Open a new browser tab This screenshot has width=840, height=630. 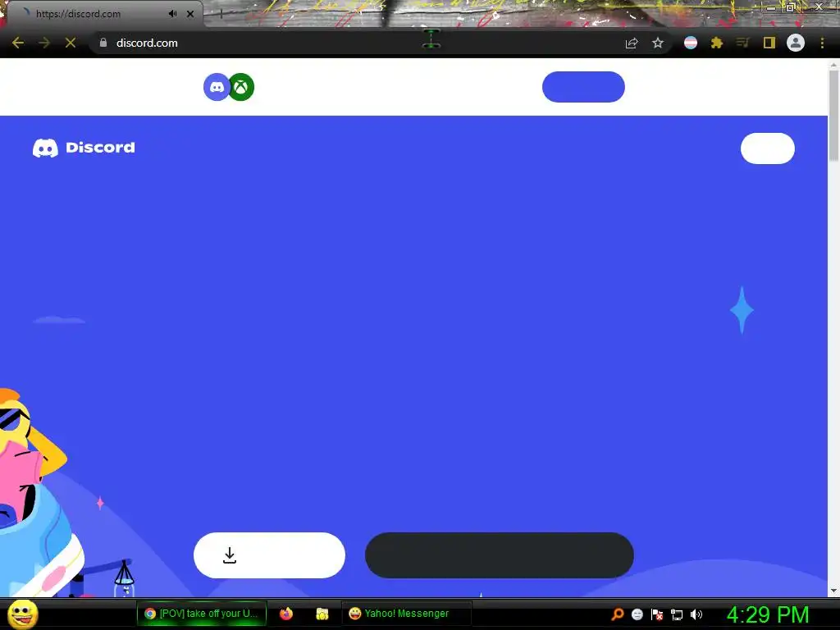click(221, 14)
